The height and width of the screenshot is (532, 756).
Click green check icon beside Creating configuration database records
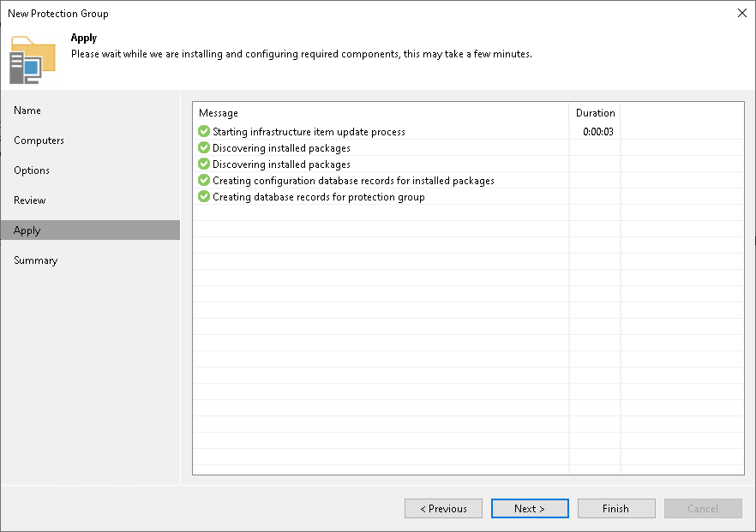click(204, 180)
